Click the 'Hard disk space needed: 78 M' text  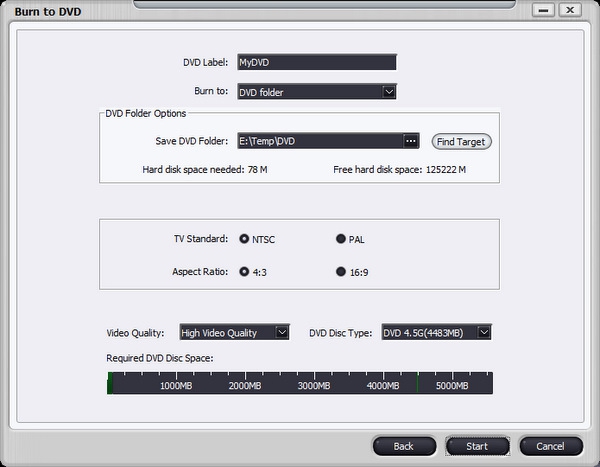click(205, 170)
